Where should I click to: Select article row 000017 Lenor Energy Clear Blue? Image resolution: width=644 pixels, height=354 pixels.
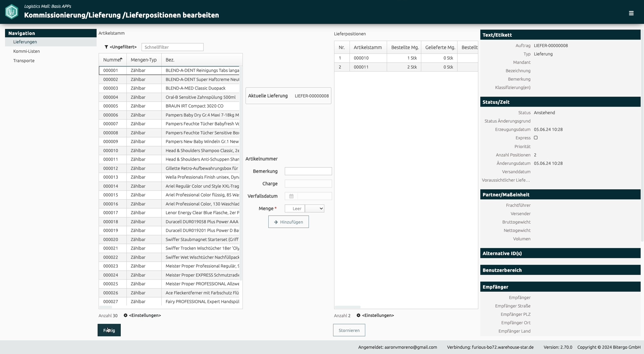tap(169, 213)
